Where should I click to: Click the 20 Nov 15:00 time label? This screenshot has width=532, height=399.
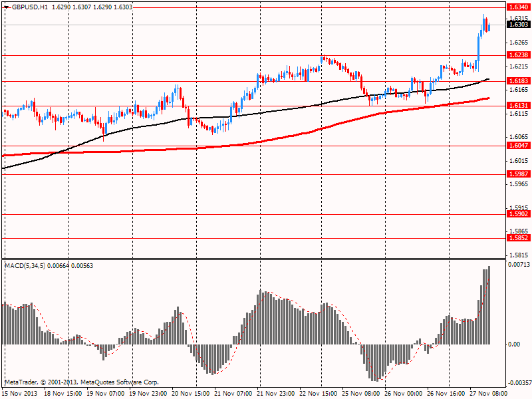coord(191,394)
